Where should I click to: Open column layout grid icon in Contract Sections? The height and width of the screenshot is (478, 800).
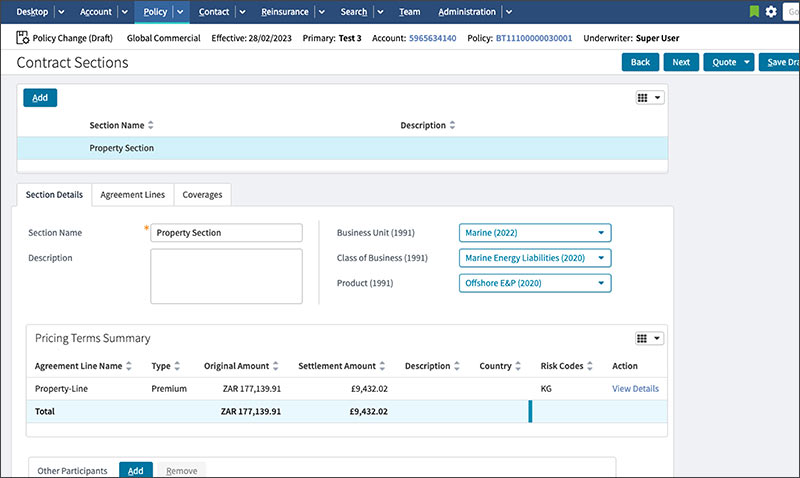649,98
